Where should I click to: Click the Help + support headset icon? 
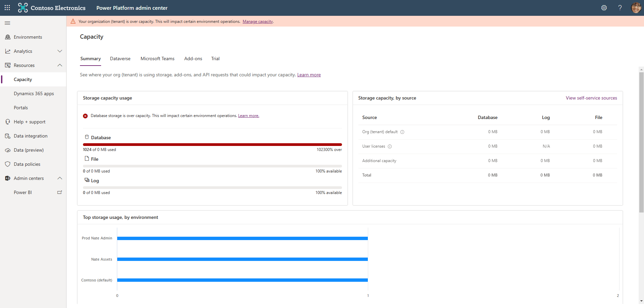coord(8,122)
